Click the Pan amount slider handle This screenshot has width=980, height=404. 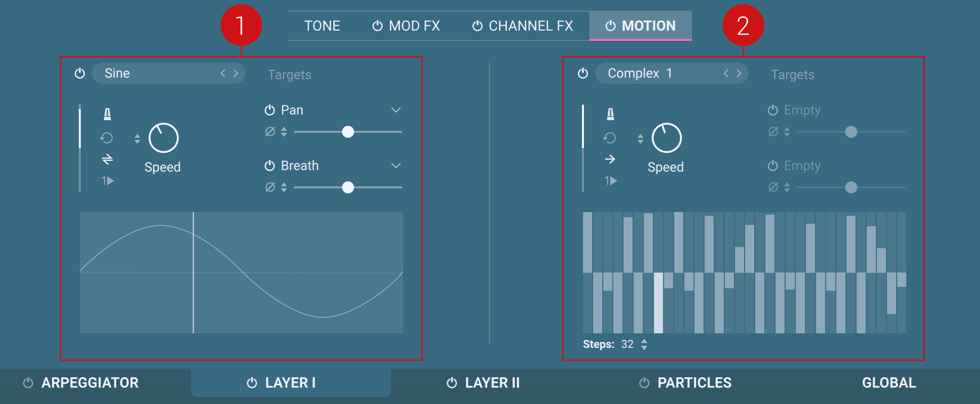click(348, 132)
